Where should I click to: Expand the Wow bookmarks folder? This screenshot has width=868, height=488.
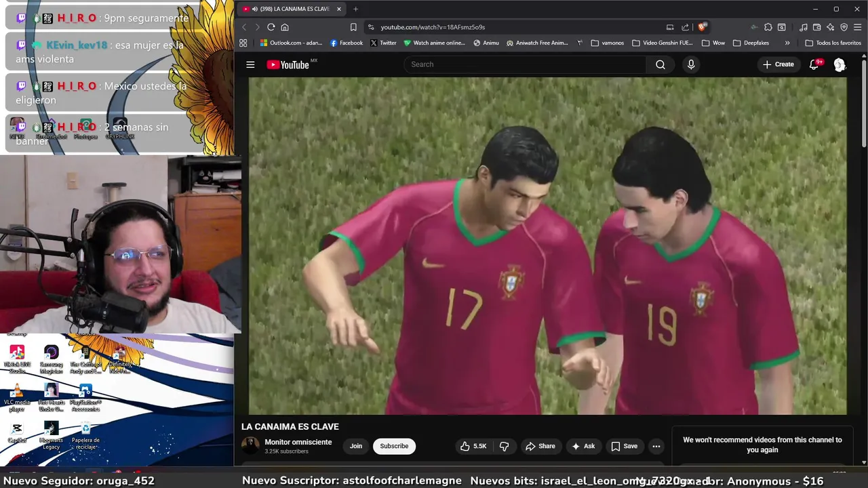713,43
